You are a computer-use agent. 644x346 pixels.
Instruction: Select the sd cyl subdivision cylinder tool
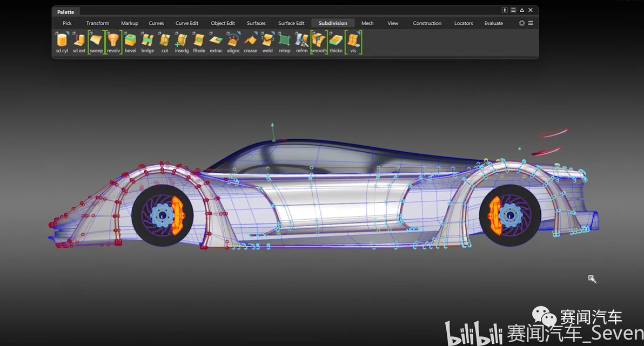pyautogui.click(x=62, y=40)
